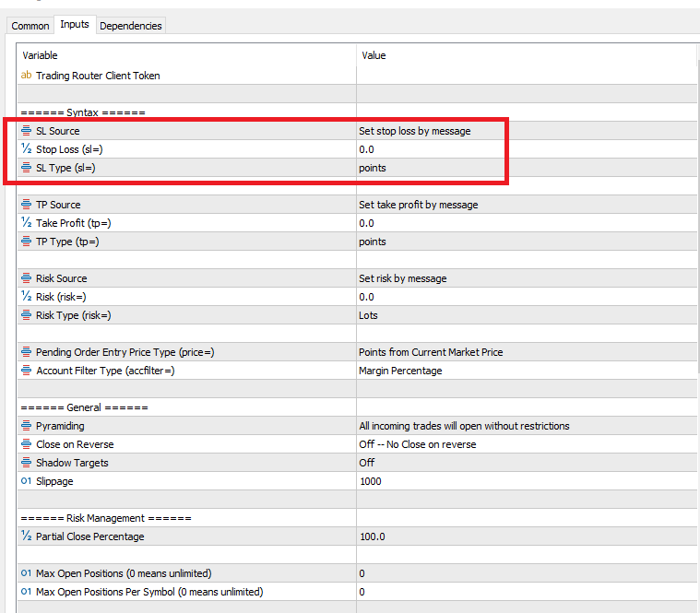700x613 pixels.
Task: Click the fraction icon next to Stop Loss (sl=)
Action: (x=27, y=149)
